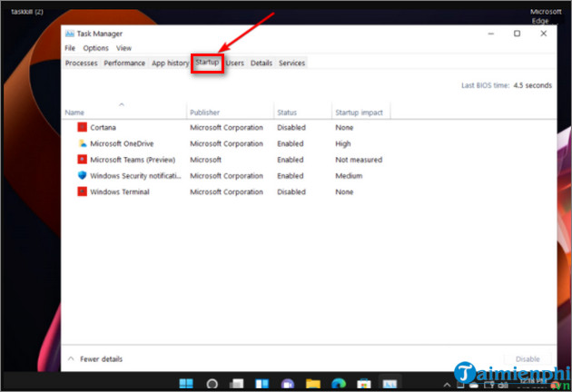Viewport: 572px width, 392px height.
Task: Switch to the Performance tab
Action: (124, 64)
